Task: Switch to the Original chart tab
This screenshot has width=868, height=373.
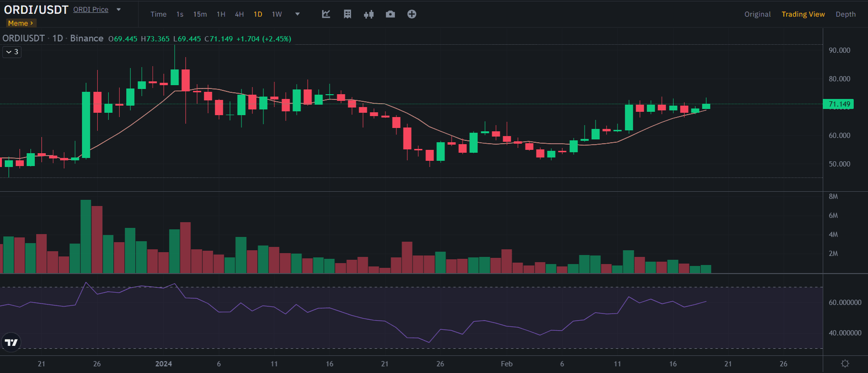Action: tap(757, 14)
